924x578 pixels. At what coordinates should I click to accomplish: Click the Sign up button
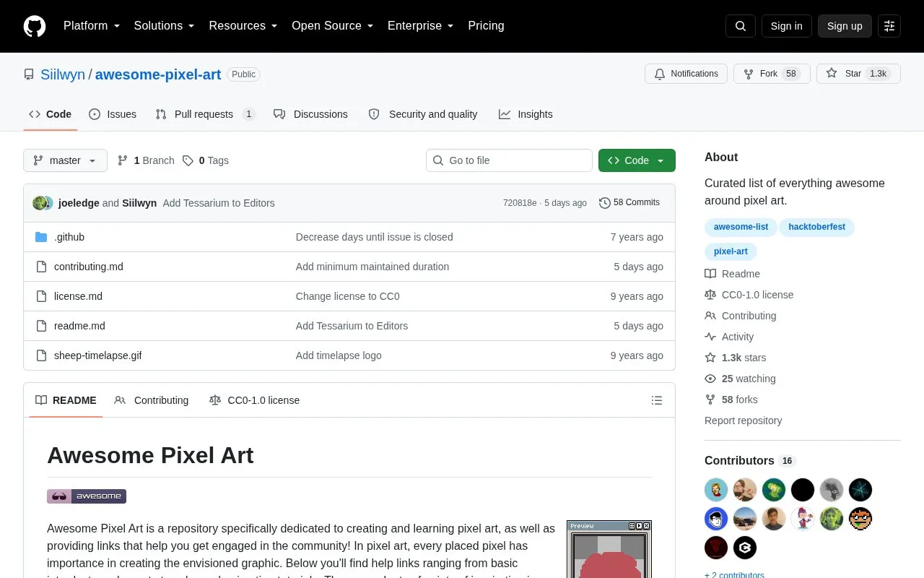pos(845,26)
